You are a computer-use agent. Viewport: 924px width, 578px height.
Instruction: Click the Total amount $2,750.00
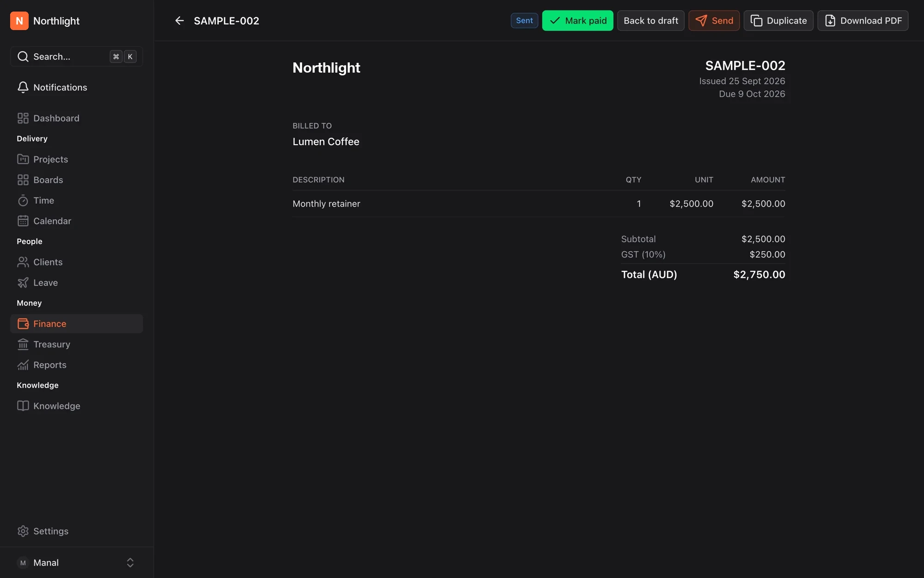click(x=759, y=275)
